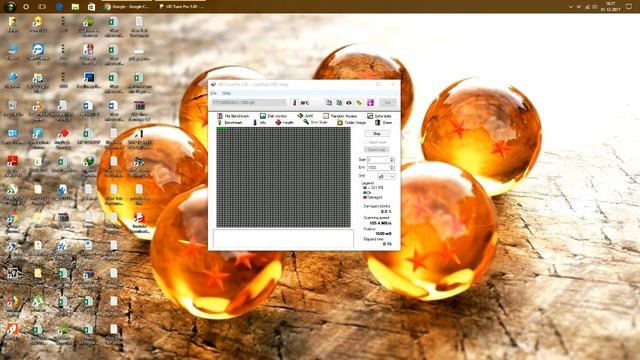The height and width of the screenshot is (360, 640).
Task: Launch Microsoft Edge from the taskbar
Action: [x=59, y=7]
